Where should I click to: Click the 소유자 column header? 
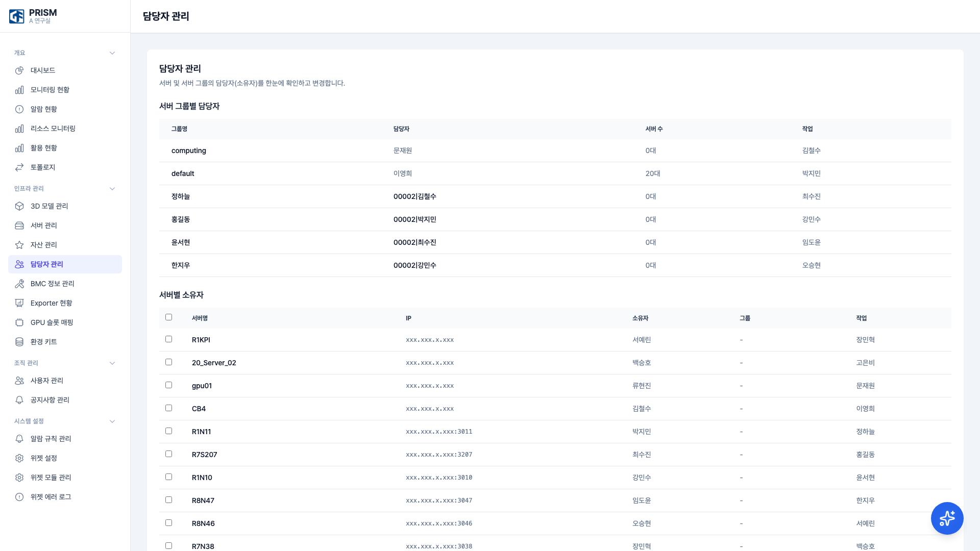point(640,318)
